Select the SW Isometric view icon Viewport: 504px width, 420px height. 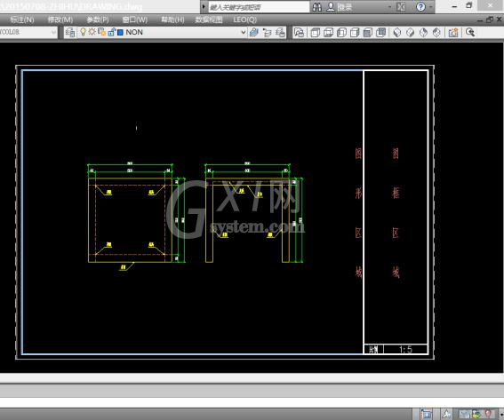click(x=397, y=33)
